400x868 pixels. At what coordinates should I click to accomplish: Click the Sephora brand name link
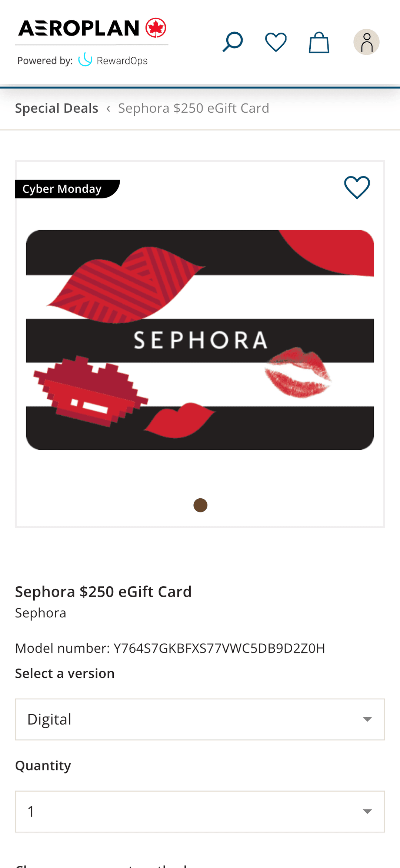coord(41,613)
